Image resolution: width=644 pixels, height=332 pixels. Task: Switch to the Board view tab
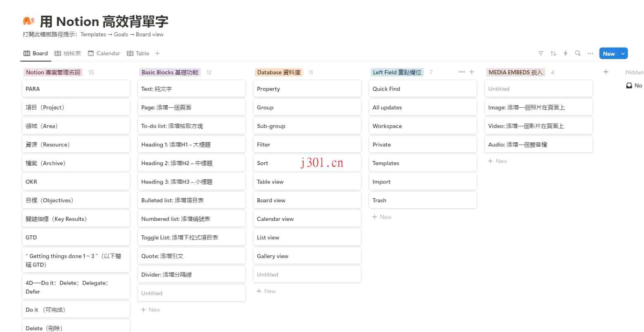tap(36, 53)
